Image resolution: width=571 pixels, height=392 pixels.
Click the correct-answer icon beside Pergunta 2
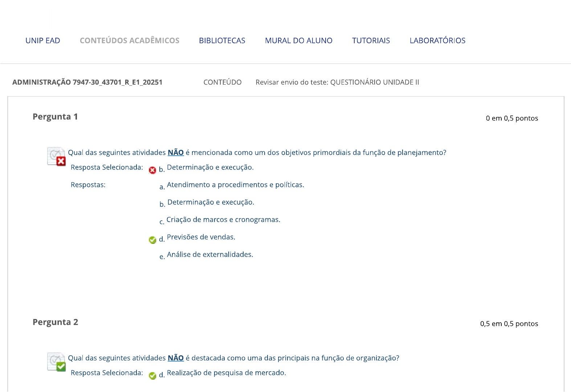coord(57,362)
